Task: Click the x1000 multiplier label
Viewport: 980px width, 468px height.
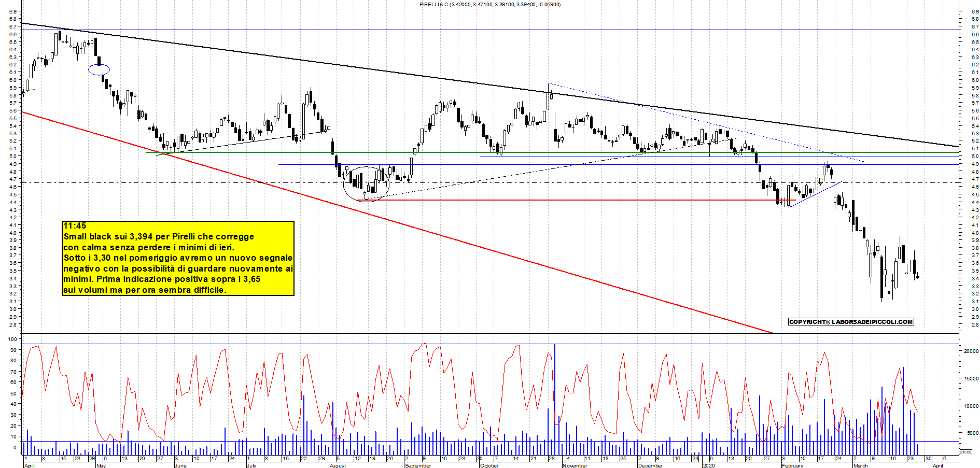Action: click(966, 452)
